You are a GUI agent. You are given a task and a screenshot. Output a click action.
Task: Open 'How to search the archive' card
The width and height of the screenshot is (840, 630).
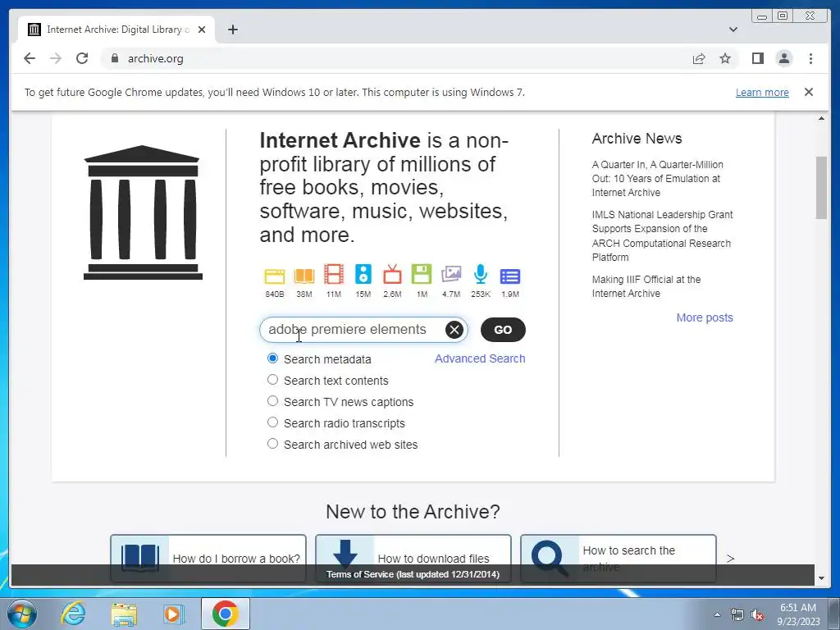[619, 558]
